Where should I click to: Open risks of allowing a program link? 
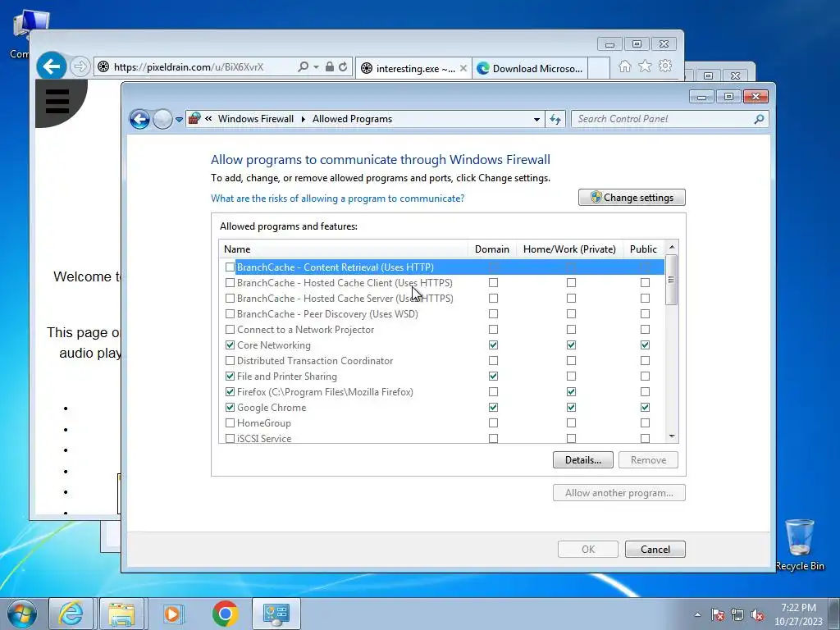pyautogui.click(x=337, y=199)
